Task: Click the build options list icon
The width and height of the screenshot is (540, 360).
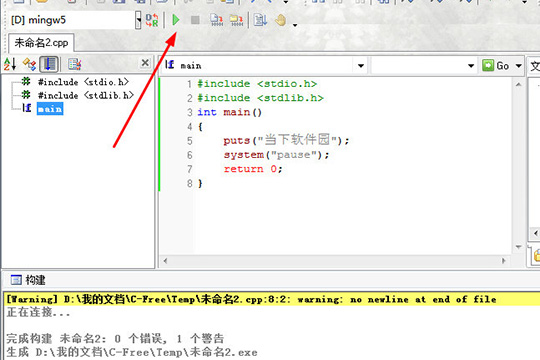Action: (260, 20)
